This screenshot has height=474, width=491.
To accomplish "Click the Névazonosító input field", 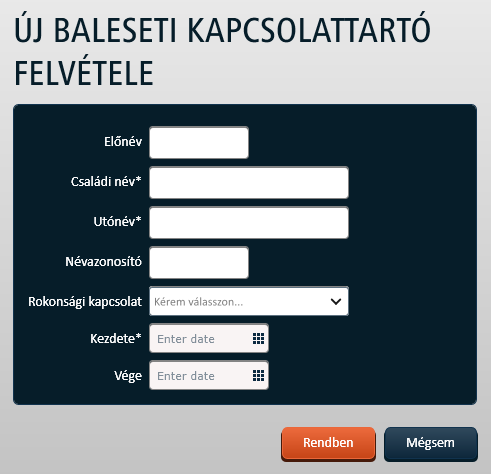I will point(199,263).
